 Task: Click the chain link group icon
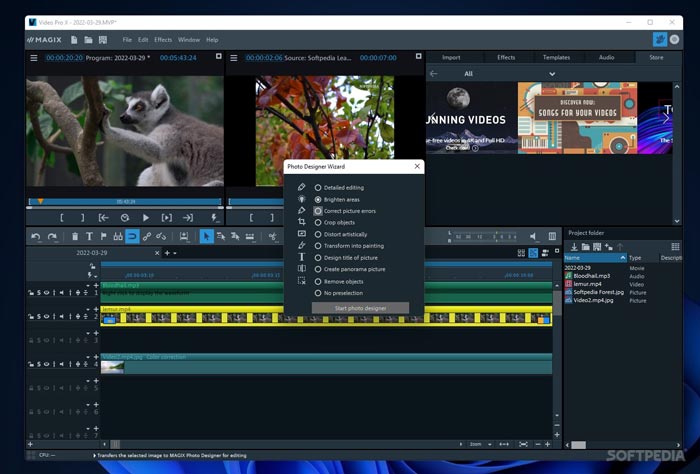(x=147, y=237)
